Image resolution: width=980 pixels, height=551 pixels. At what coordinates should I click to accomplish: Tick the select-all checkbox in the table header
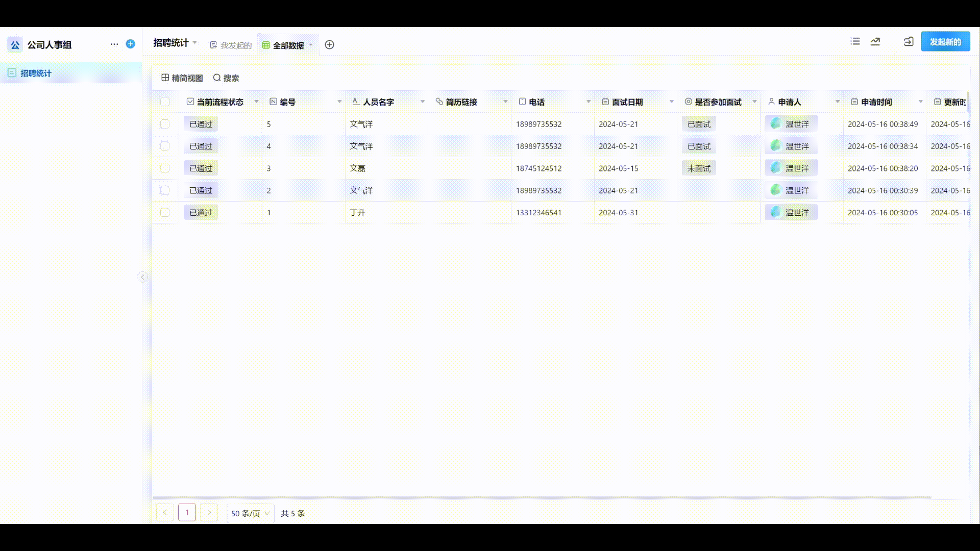pyautogui.click(x=165, y=102)
